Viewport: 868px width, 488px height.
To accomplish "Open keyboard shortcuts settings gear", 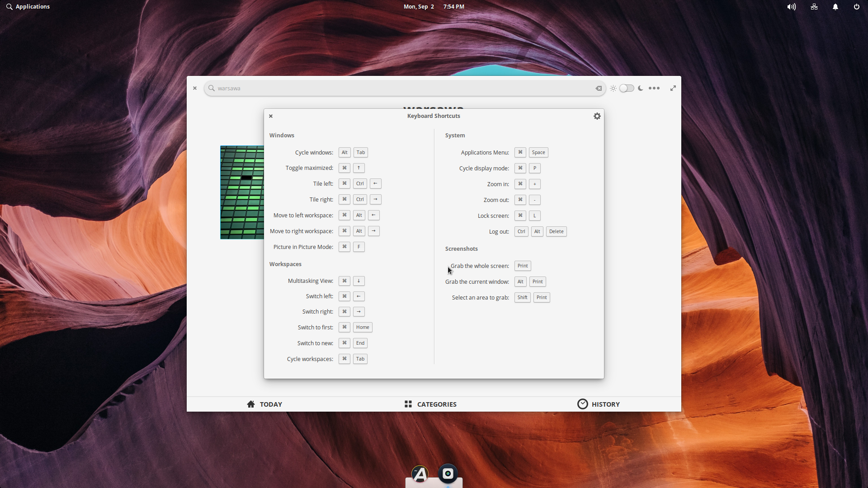I will [x=597, y=116].
